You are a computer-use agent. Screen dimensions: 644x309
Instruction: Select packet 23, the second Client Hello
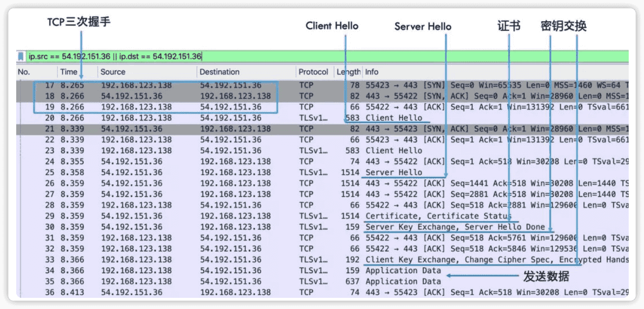tap(322, 151)
